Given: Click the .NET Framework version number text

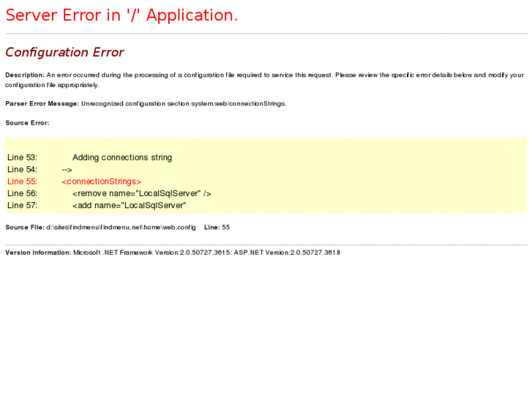Looking at the screenshot, I should 205,253.
